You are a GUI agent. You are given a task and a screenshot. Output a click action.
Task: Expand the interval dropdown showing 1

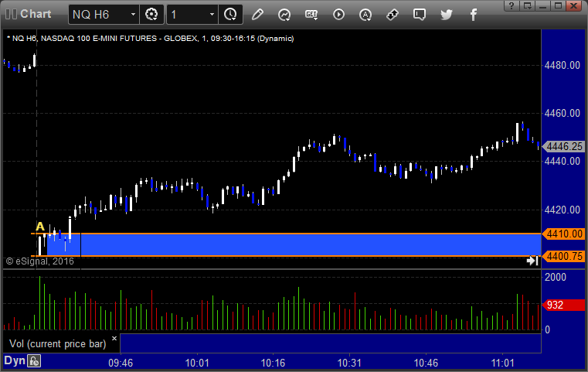(212, 15)
